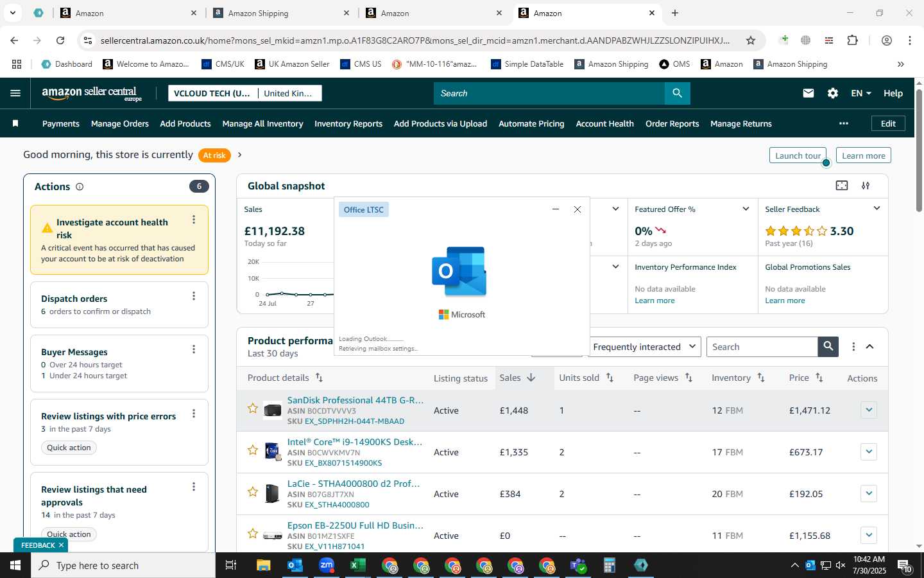
Task: Sort by Page views column arrows
Action: coord(689,378)
